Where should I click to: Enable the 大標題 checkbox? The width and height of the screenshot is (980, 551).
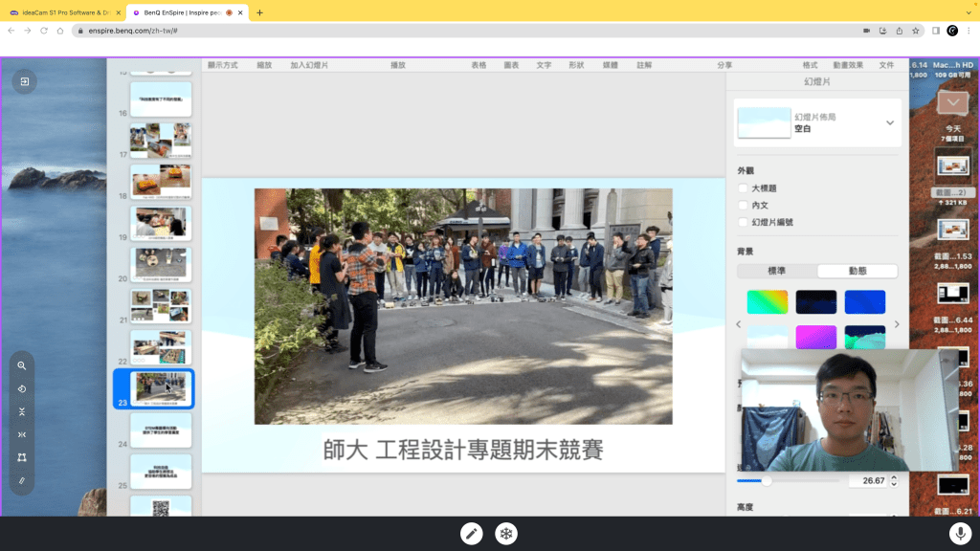coord(744,188)
